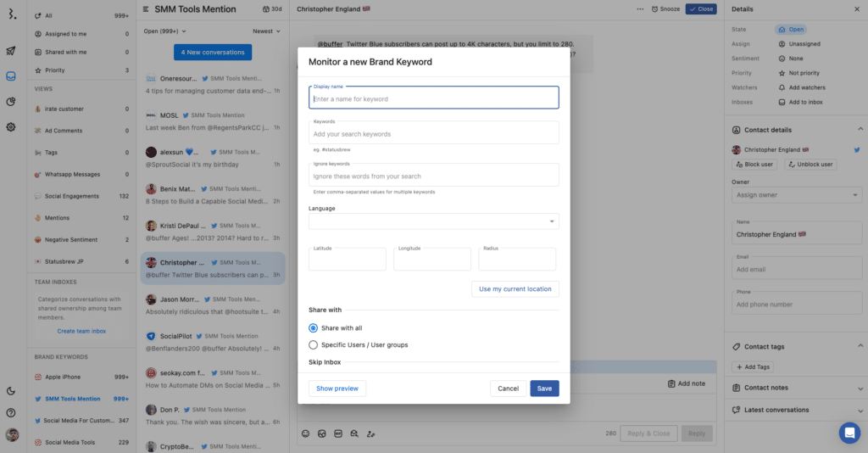Open Assigned to me view
This screenshot has width=868, height=453.
pyautogui.click(x=81, y=34)
